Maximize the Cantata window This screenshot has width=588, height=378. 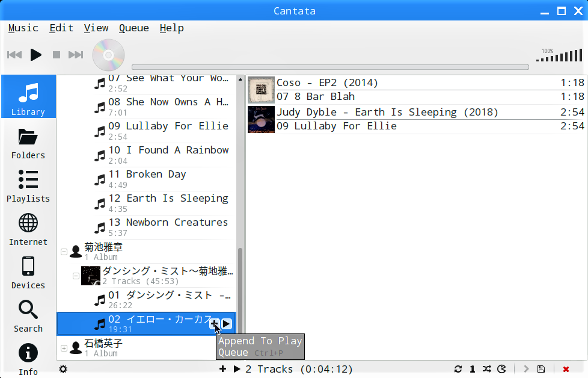click(562, 11)
